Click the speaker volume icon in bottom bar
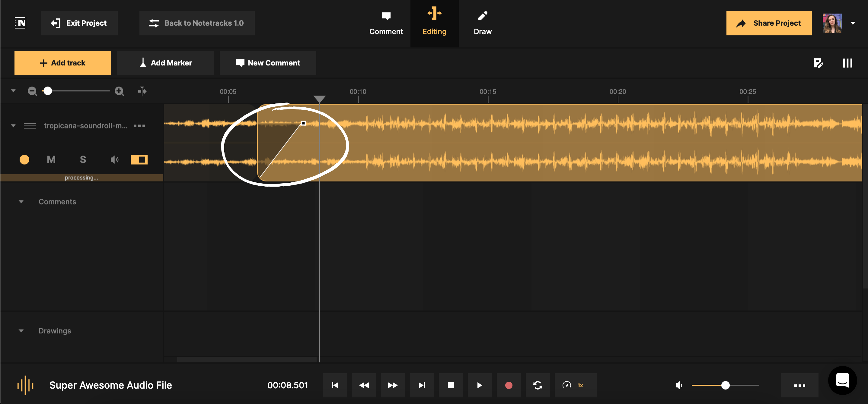This screenshot has height=404, width=868. click(679, 385)
